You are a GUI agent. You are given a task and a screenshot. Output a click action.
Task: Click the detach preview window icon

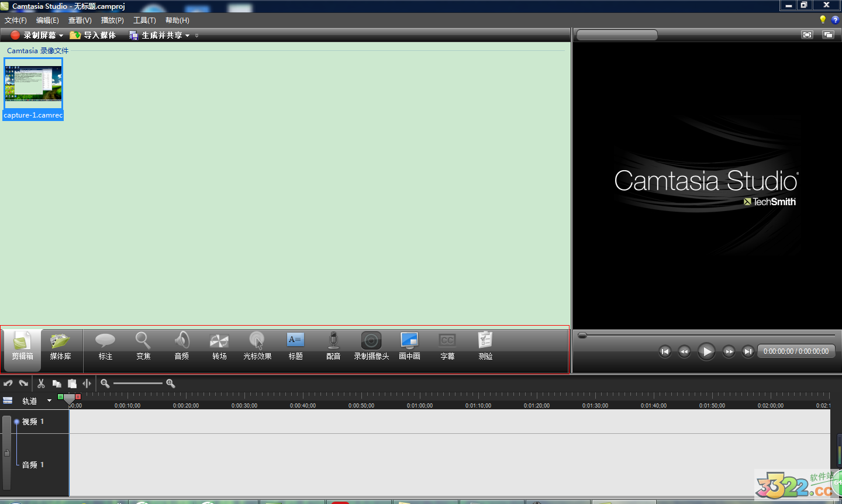[828, 35]
